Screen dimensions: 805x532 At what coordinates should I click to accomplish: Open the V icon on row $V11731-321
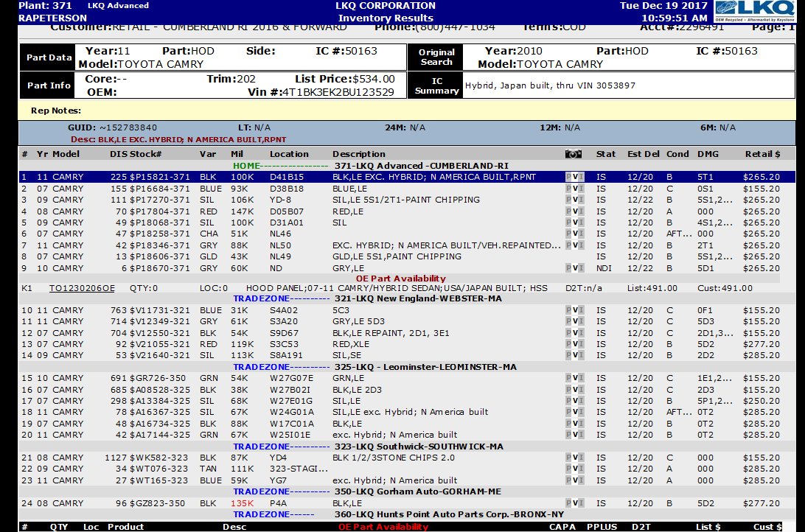(x=575, y=310)
